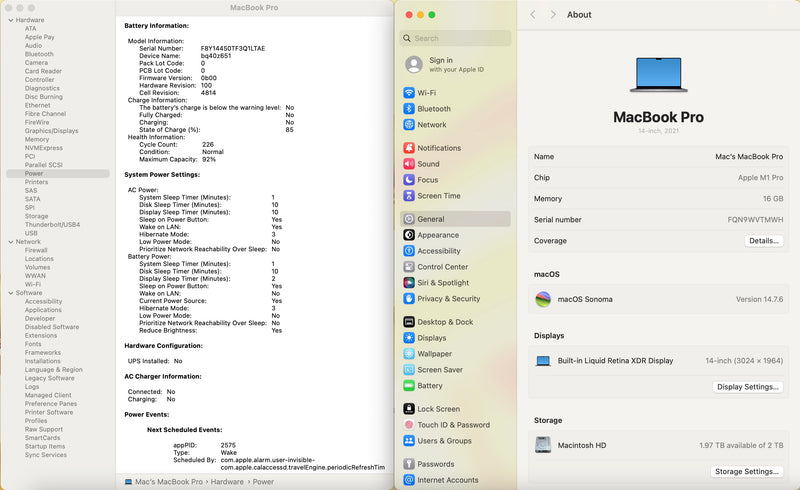Viewport: 800px width, 490px height.
Task: Open the Internet Accounts icon
Action: point(409,480)
